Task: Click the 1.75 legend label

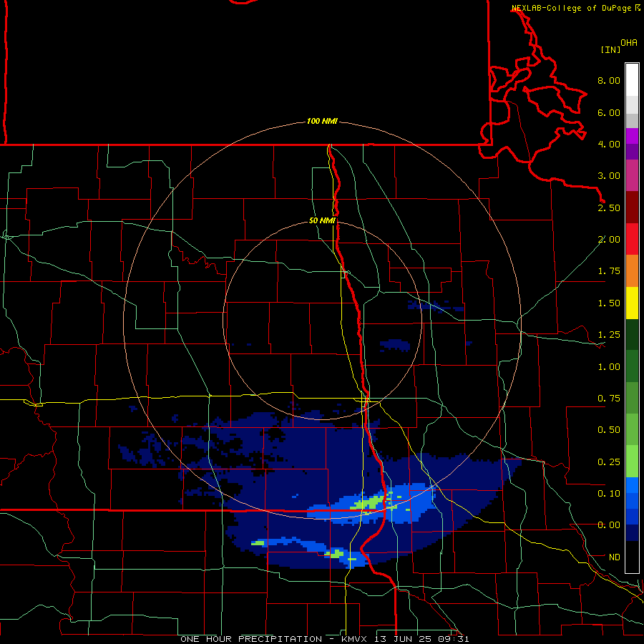Action: click(x=609, y=271)
